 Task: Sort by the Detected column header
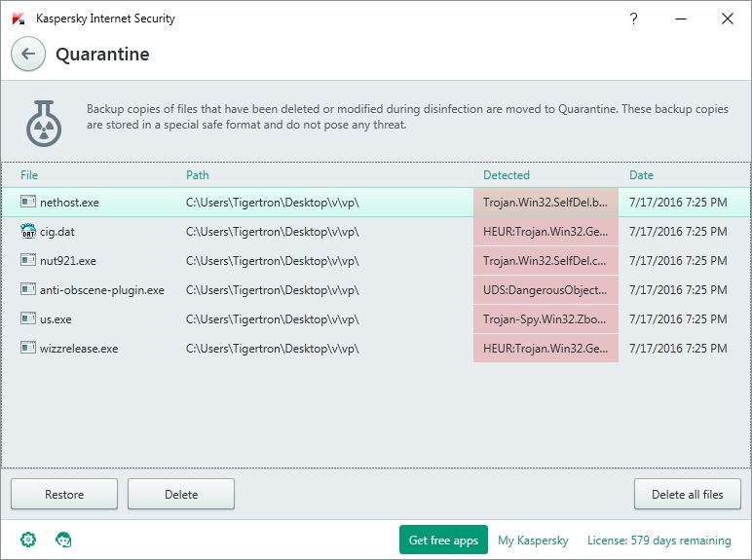pyautogui.click(x=507, y=175)
